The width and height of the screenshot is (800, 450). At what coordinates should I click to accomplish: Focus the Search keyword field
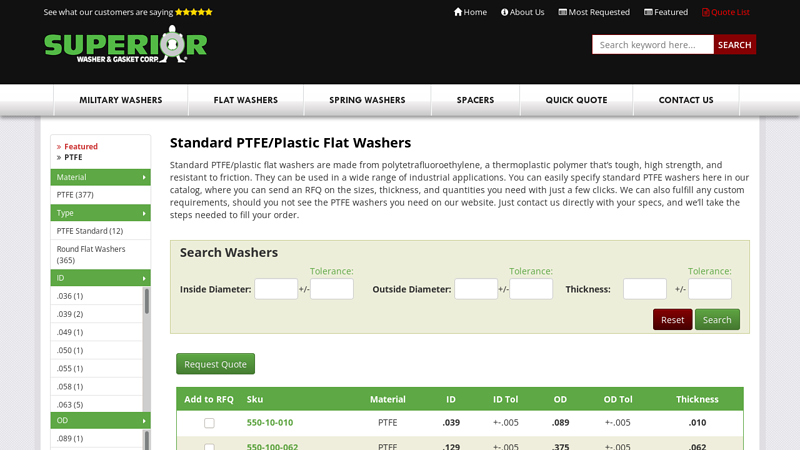click(x=653, y=44)
